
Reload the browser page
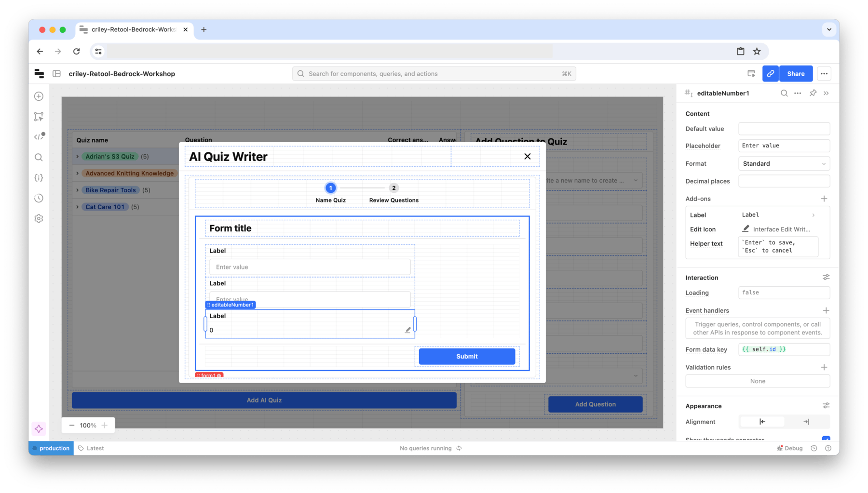click(x=77, y=52)
